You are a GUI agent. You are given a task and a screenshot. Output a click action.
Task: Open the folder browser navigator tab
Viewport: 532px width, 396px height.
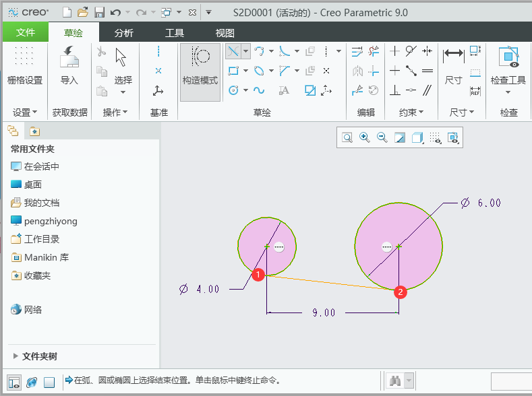click(13, 131)
